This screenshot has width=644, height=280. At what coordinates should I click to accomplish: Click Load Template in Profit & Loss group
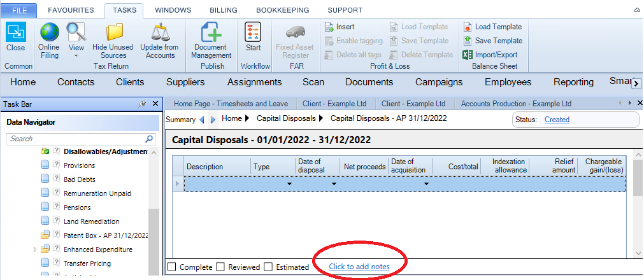419,27
